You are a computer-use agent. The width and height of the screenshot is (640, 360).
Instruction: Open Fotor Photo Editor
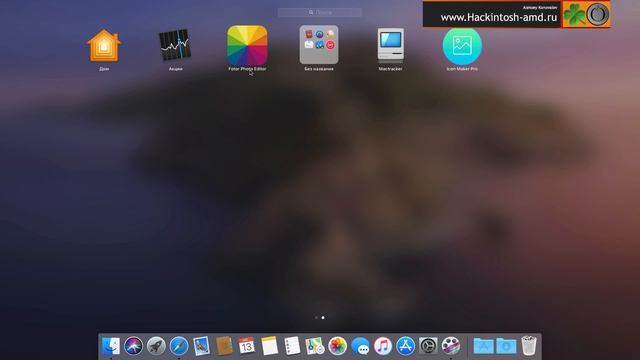(247, 45)
